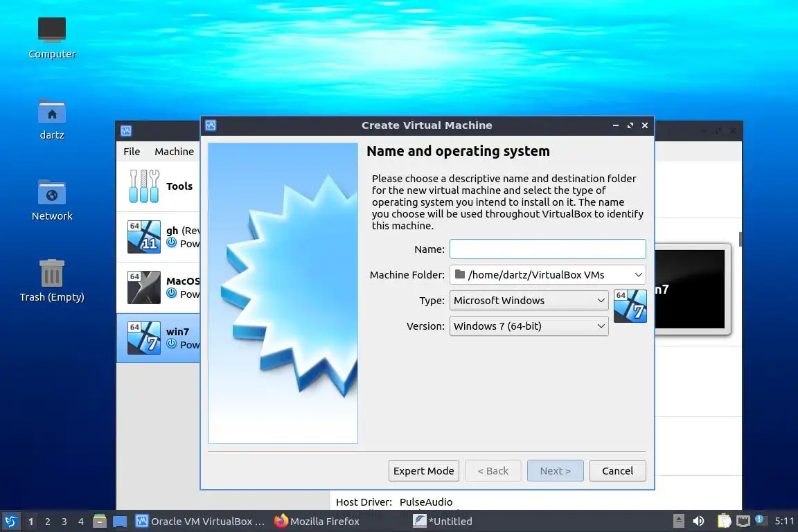The height and width of the screenshot is (532, 798).
Task: Select Tools in VirtualBox Manager sidebar
Action: tap(159, 186)
